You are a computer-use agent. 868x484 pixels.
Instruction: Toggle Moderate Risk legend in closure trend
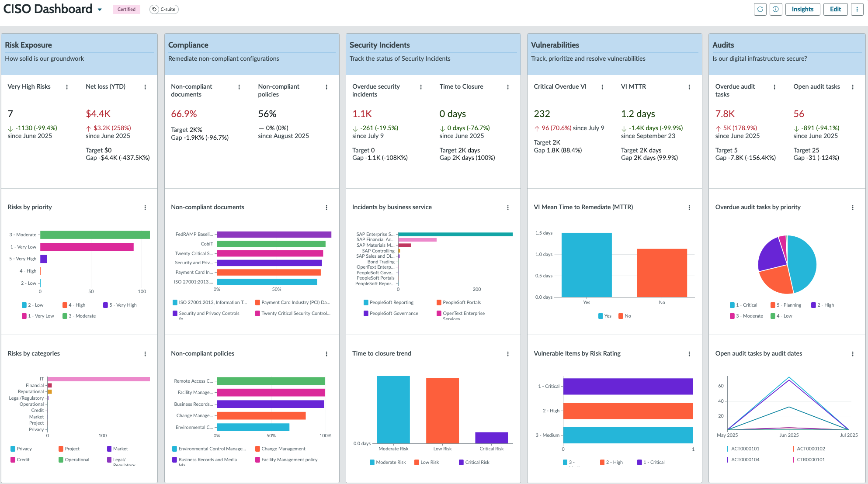tap(388, 462)
